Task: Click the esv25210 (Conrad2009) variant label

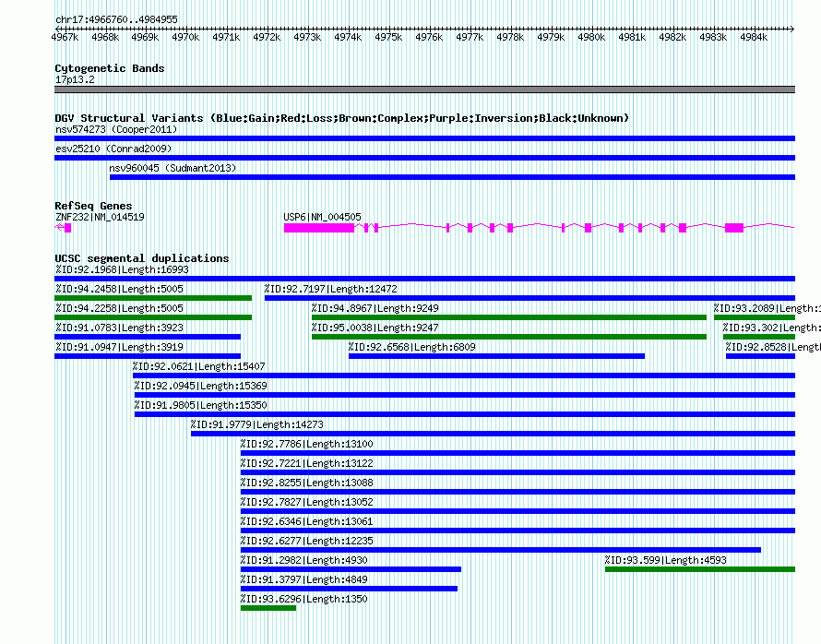Action: (113, 149)
